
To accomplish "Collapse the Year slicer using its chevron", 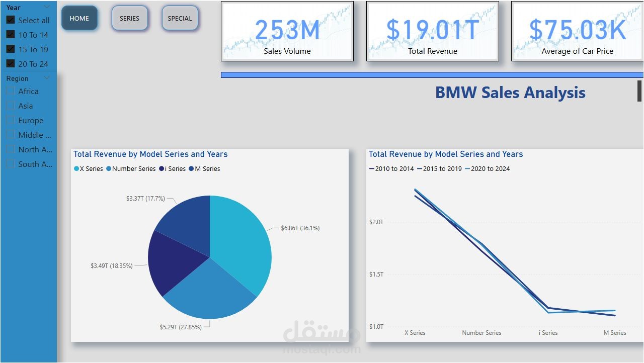I will point(47,7).
